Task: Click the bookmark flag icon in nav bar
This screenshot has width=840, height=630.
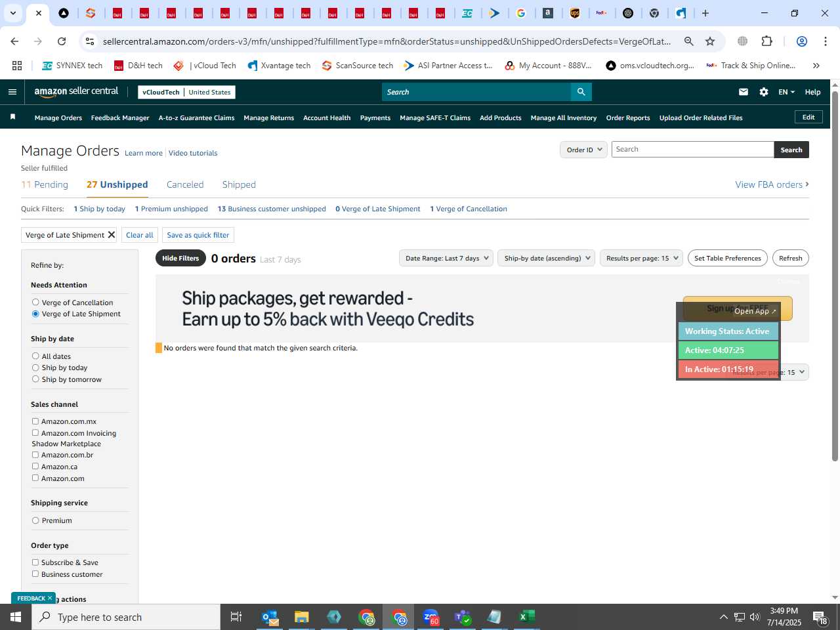Action: pyautogui.click(x=12, y=117)
